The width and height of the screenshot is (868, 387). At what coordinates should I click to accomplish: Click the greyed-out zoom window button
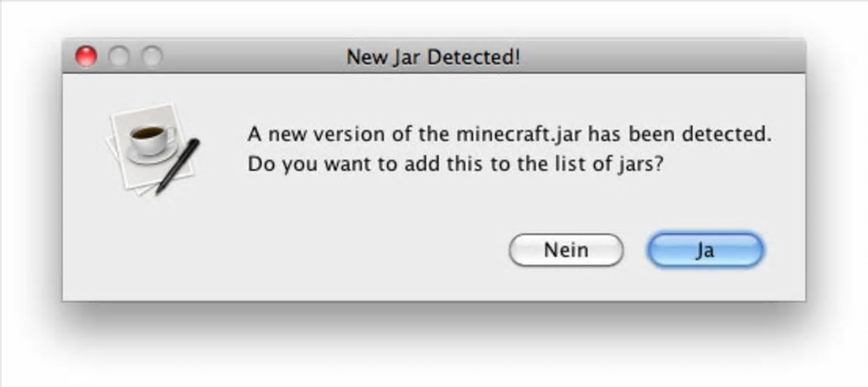pos(151,57)
